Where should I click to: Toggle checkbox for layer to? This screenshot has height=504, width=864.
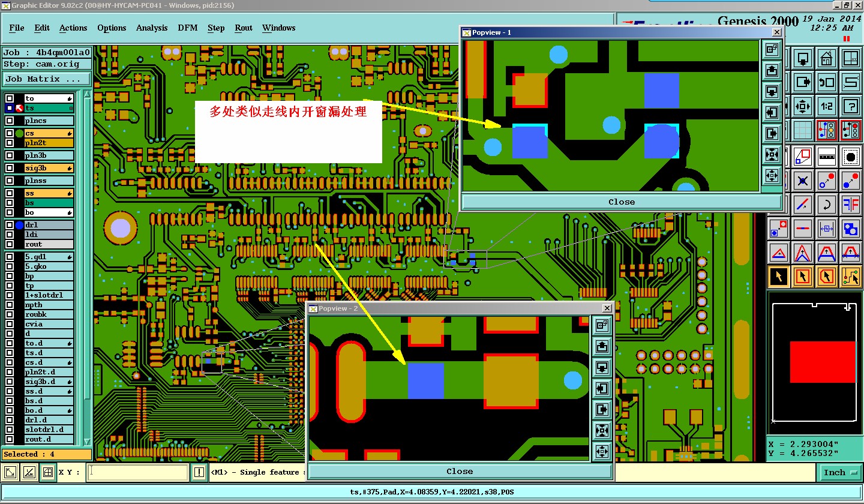point(10,98)
